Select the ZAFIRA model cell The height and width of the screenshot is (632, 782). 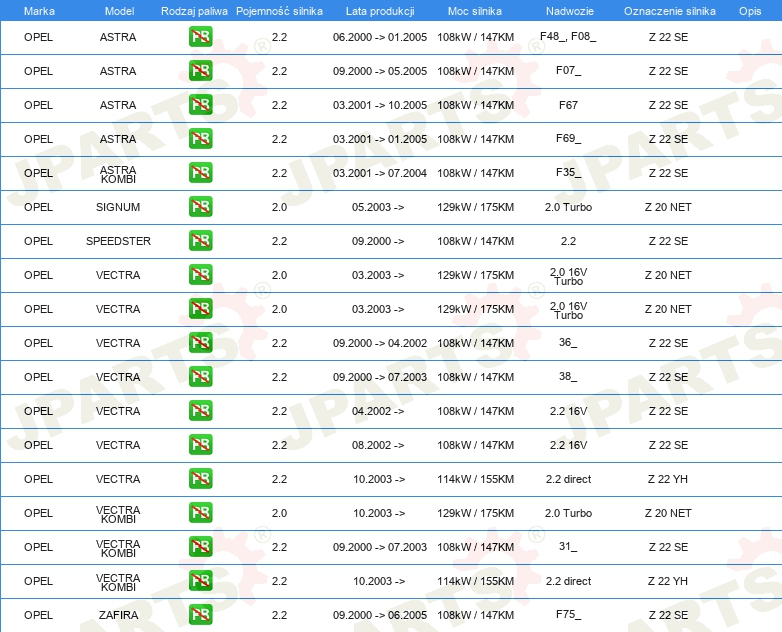click(118, 615)
